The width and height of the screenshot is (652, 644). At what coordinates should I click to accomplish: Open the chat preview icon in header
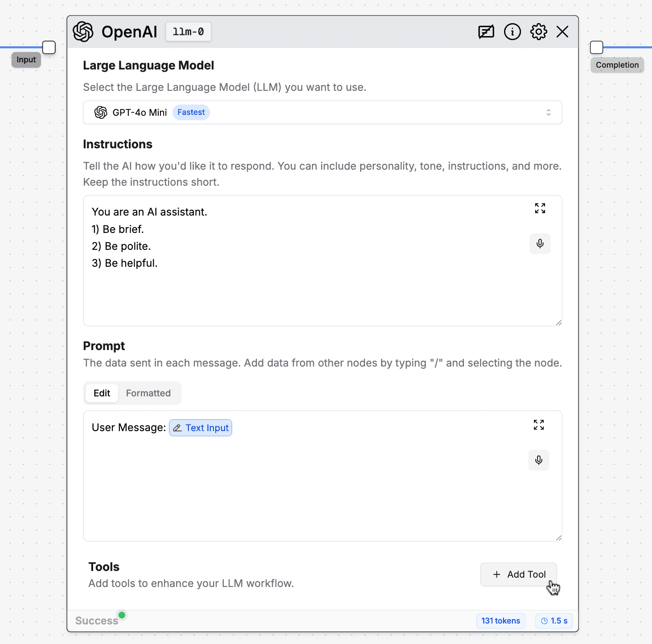click(486, 32)
